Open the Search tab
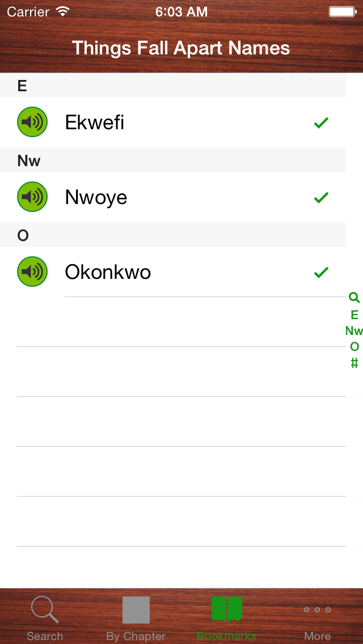 pos(45,617)
